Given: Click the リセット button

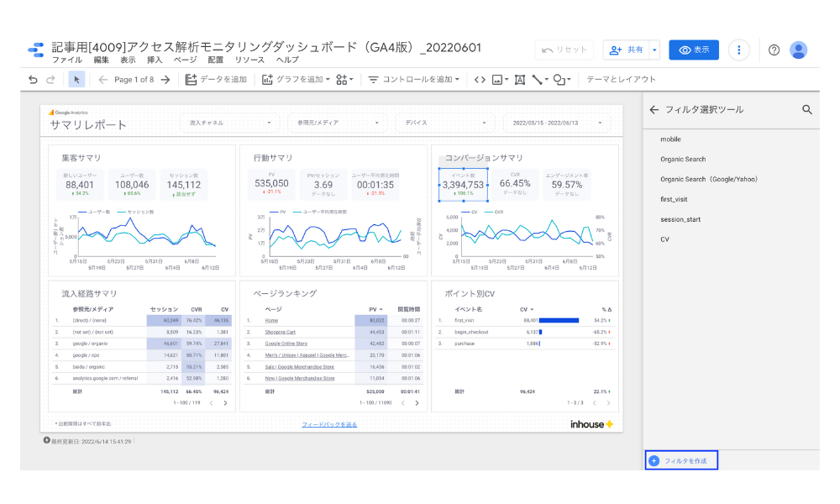Looking at the screenshot, I should pos(564,50).
